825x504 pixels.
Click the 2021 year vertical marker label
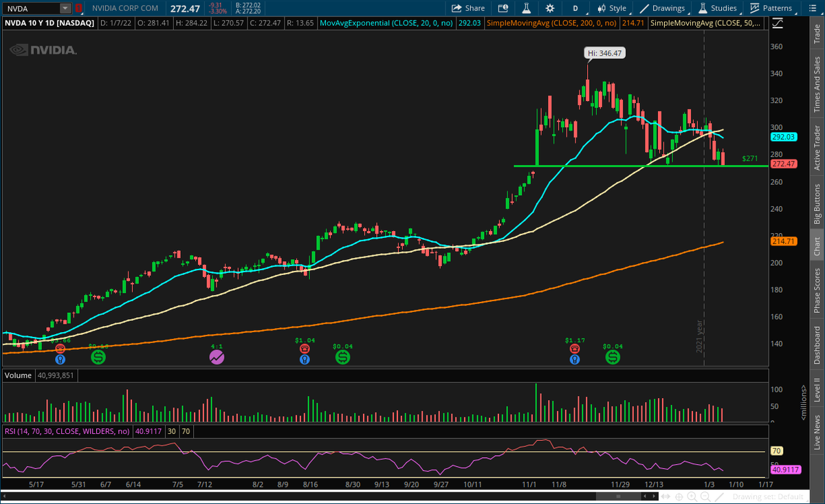coord(699,337)
